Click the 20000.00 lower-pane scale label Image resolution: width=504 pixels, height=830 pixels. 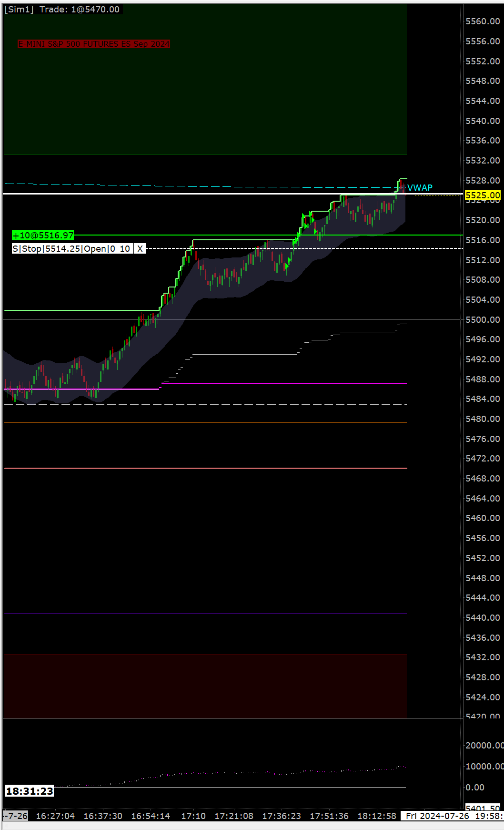click(x=484, y=746)
